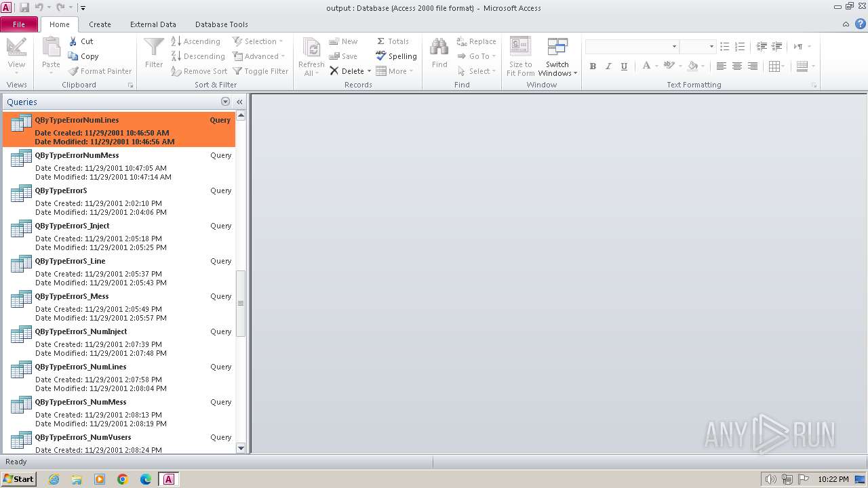Image resolution: width=868 pixels, height=488 pixels.
Task: Run Spelling check
Action: tap(396, 56)
